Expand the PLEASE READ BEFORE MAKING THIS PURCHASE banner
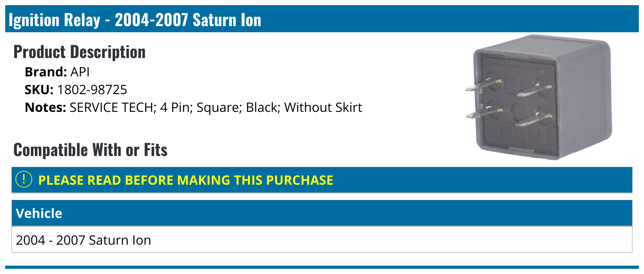 pyautogui.click(x=185, y=180)
